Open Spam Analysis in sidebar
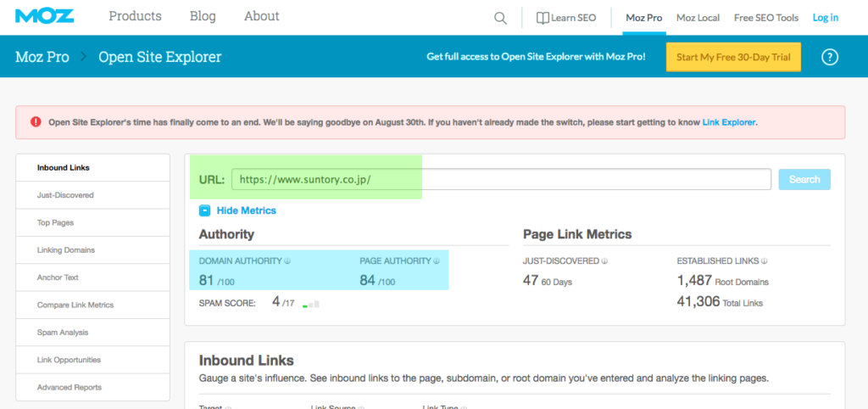 pos(93,333)
